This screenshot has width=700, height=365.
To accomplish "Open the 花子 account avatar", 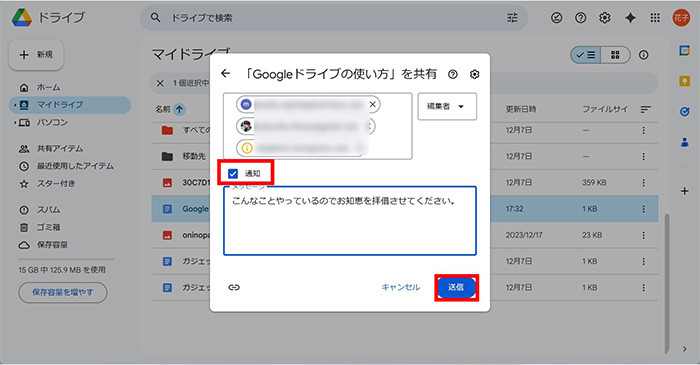I will (x=681, y=18).
